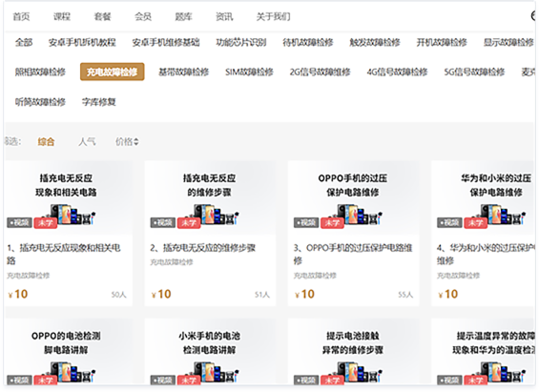The image size is (539, 392).
Task: Select 字库修复 category
Action: 99,102
